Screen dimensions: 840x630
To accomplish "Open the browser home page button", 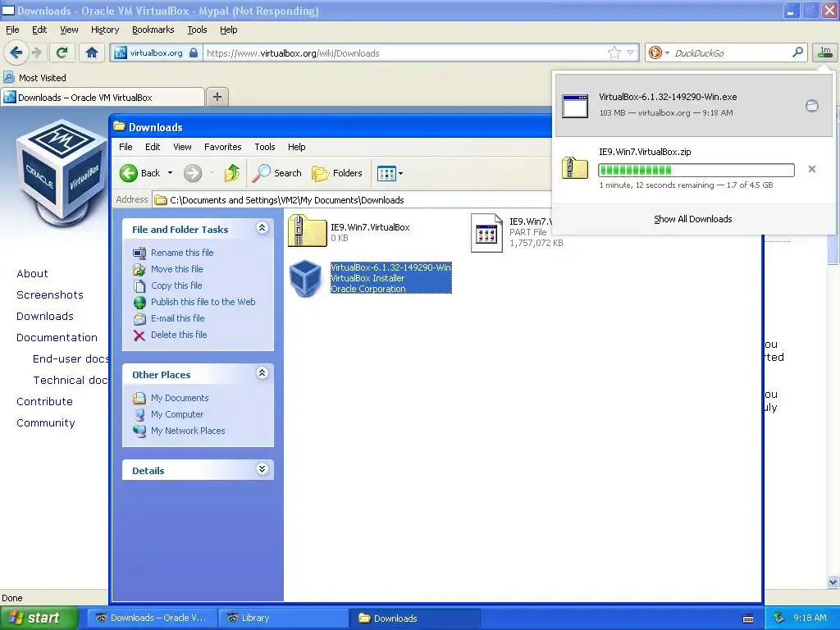I will click(92, 52).
